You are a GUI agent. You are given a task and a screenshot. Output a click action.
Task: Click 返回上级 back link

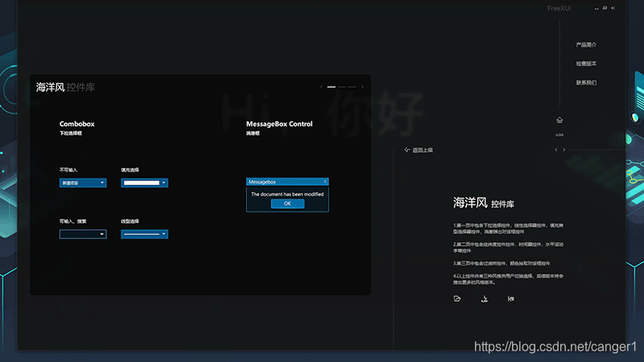tap(419, 150)
